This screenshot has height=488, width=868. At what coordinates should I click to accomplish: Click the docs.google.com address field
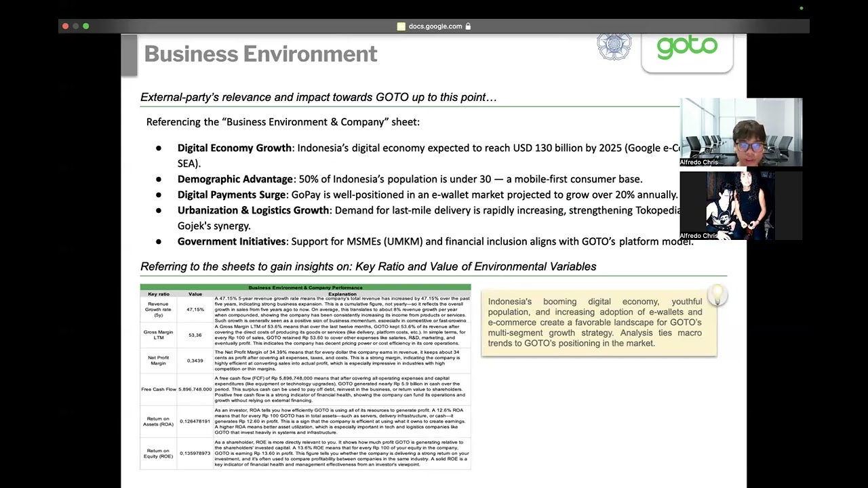[x=434, y=26]
